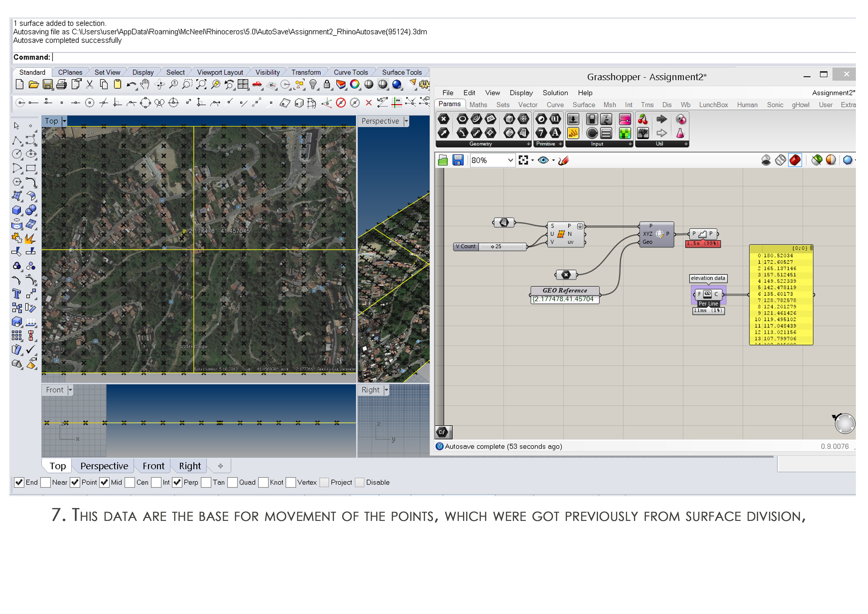Click the Save file icon in Rhino toolbar

click(48, 84)
